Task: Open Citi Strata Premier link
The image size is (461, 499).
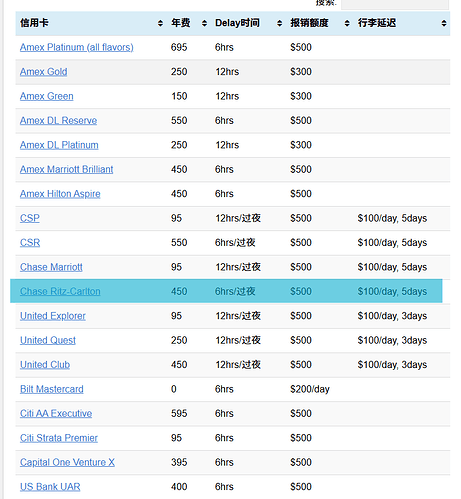Action: (x=59, y=438)
